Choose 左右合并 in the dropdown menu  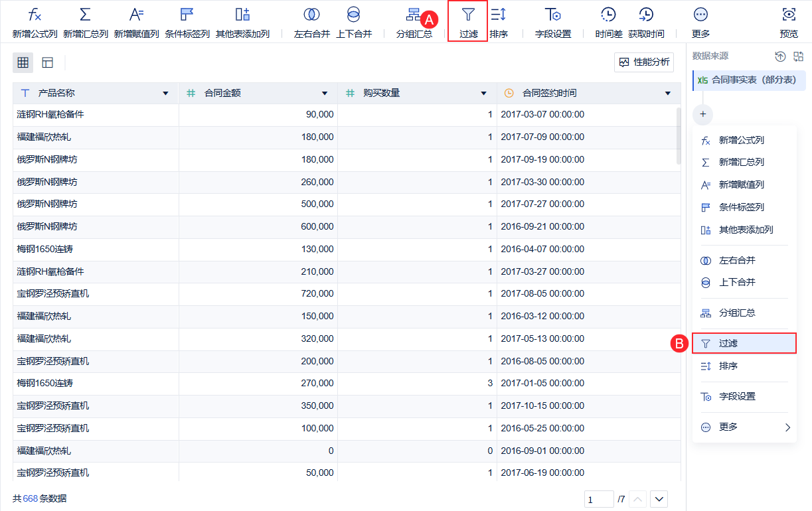pos(744,260)
